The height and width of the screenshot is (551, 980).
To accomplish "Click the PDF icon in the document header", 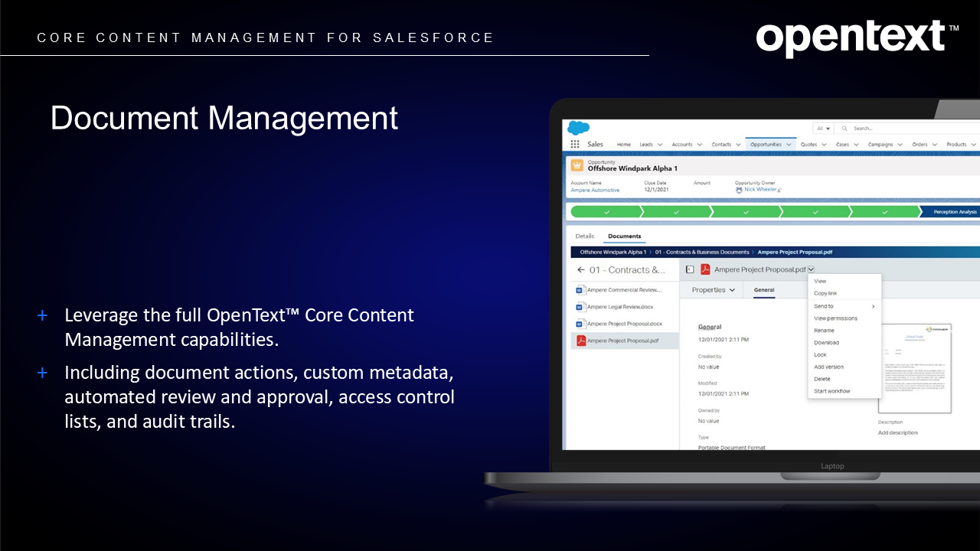I will tap(705, 269).
